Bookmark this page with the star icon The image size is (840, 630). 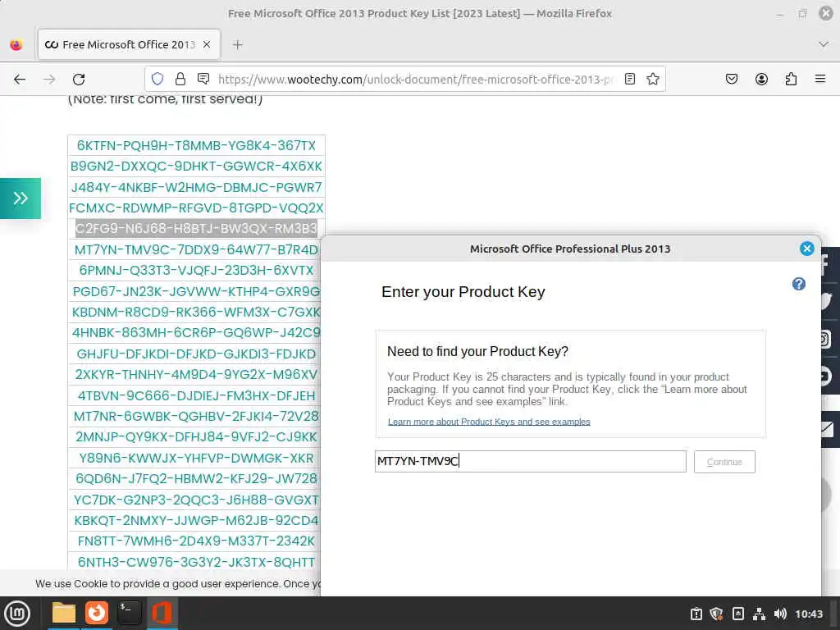point(652,80)
